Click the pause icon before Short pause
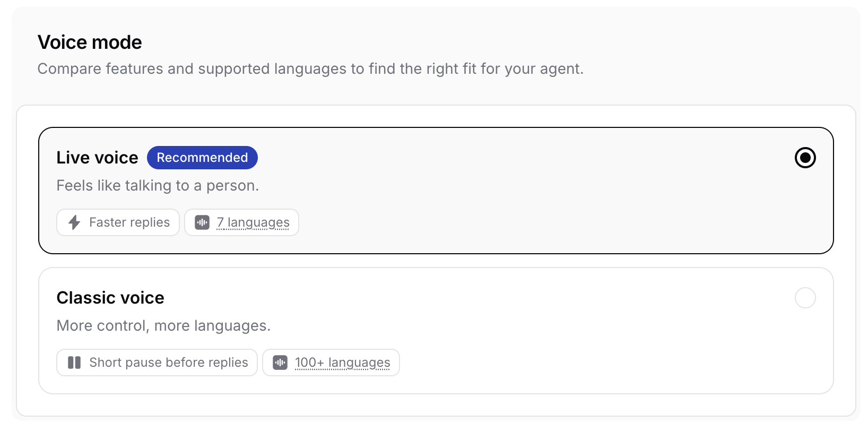 click(x=74, y=363)
